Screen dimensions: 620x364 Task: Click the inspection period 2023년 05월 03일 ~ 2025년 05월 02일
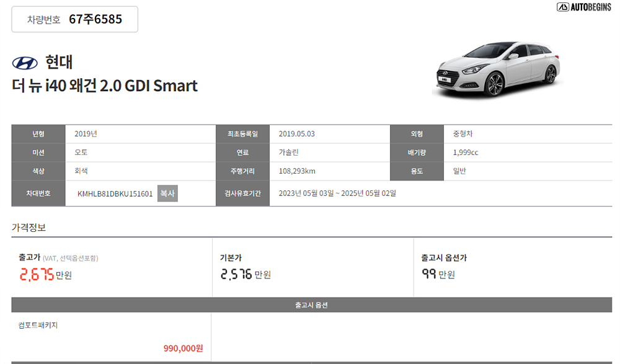click(337, 193)
